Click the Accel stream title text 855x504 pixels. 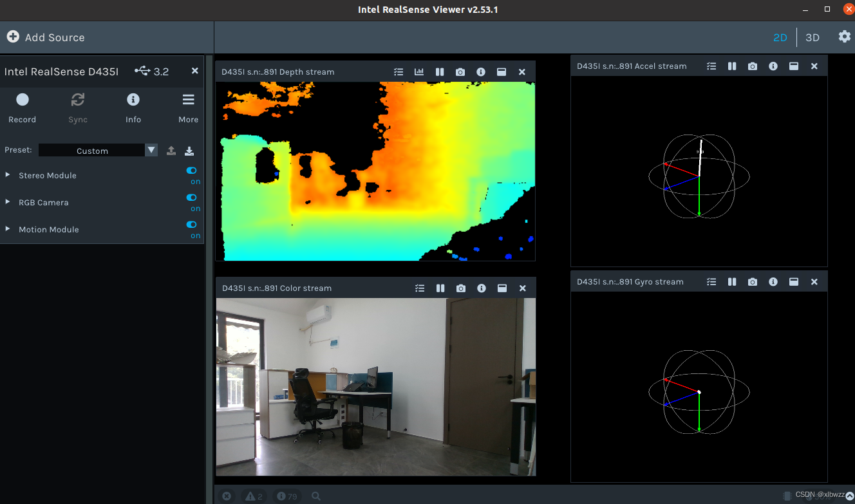pyautogui.click(x=632, y=66)
